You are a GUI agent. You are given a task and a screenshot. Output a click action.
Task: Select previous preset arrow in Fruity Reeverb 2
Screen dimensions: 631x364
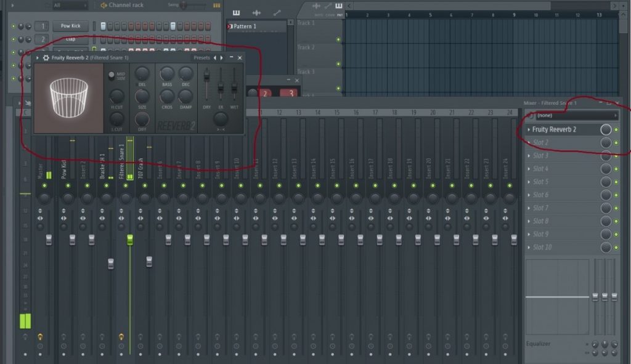coord(215,57)
